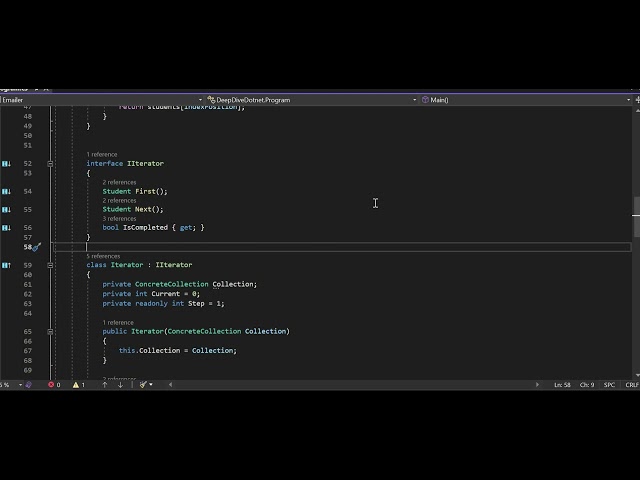Screen dimensions: 640x480
Task: Open the '5 references' CodeLens above class Iterator
Action: (103, 256)
